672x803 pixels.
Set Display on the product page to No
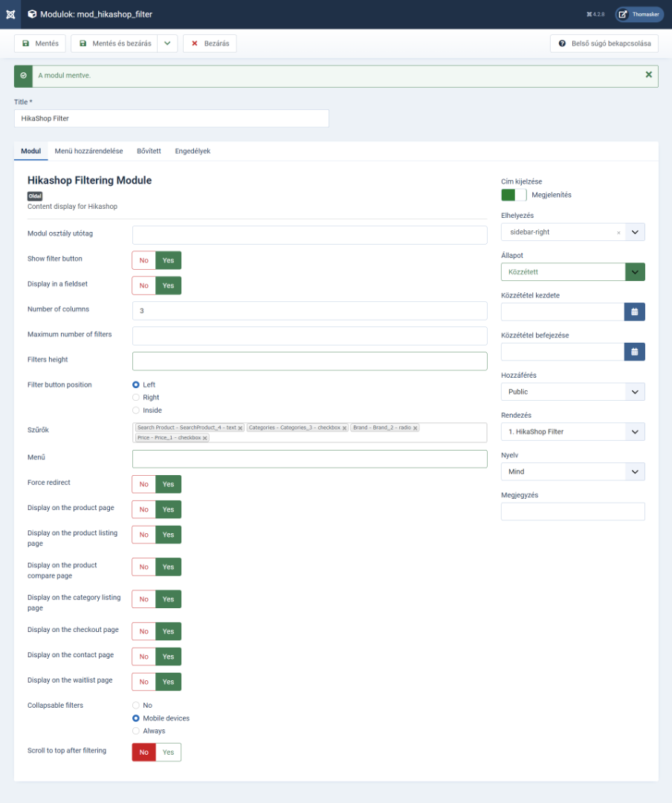(144, 509)
